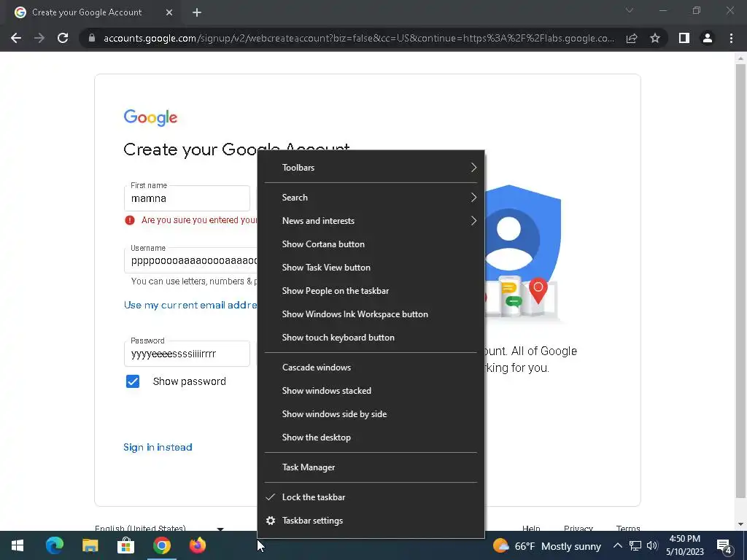The height and width of the screenshot is (560, 747).
Task: Expand the Toolbars submenu
Action: click(x=371, y=168)
